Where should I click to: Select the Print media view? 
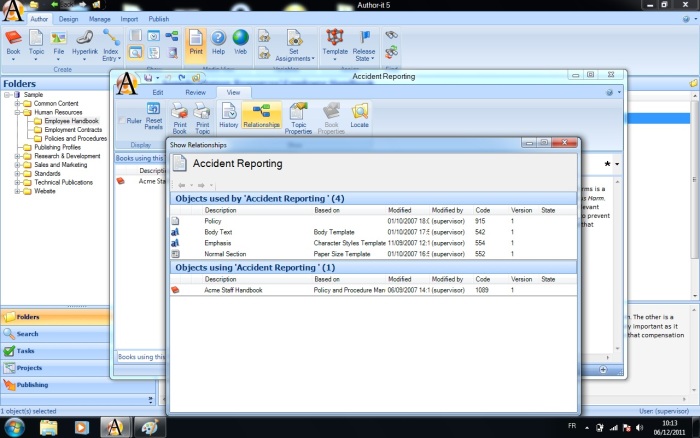pos(196,45)
